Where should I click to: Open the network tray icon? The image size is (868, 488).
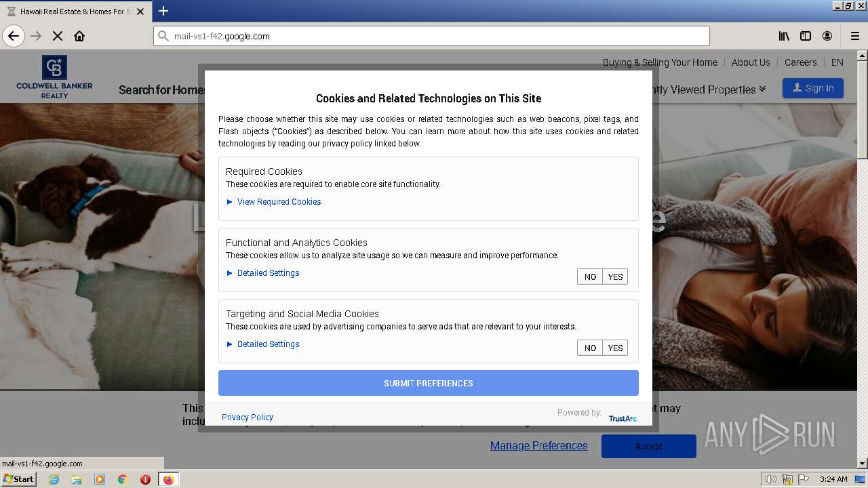pos(787,479)
